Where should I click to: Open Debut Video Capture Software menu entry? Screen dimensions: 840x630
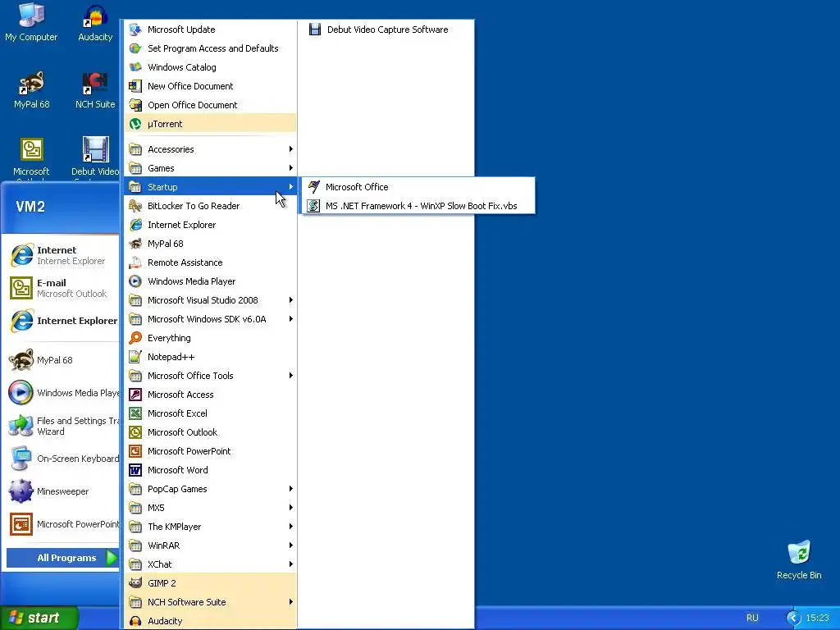coord(386,30)
